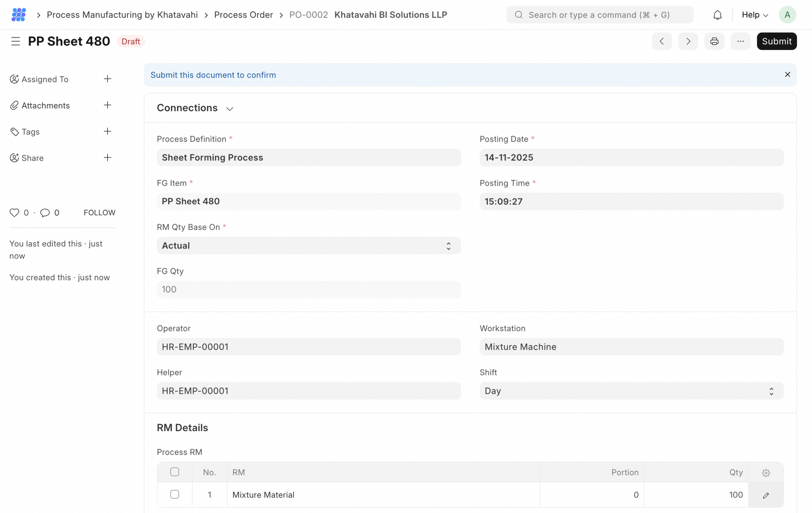Open the three-dots more actions menu

coord(741,41)
